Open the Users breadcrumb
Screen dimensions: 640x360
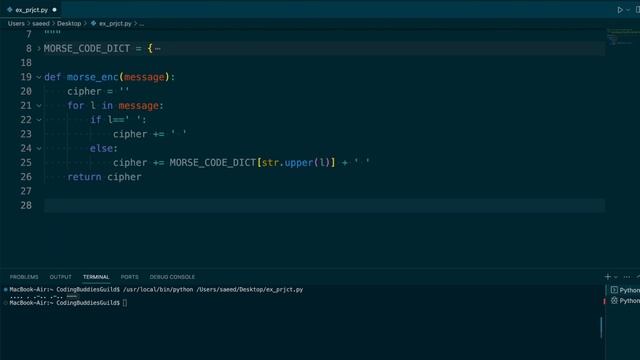tap(16, 24)
